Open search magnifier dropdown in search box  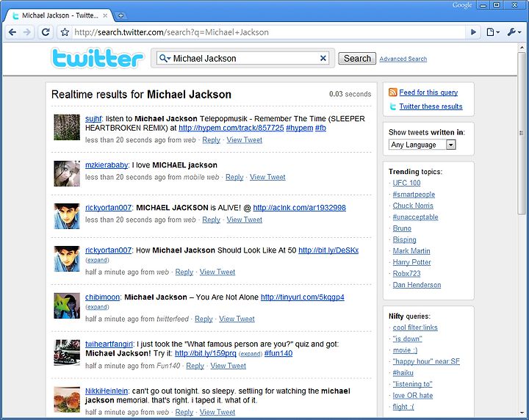[x=165, y=58]
